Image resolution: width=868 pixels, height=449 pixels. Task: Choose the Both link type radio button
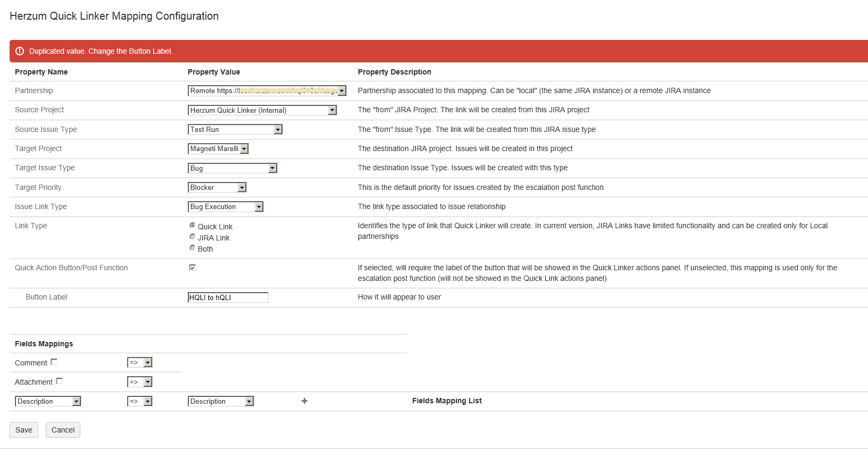[x=193, y=248]
